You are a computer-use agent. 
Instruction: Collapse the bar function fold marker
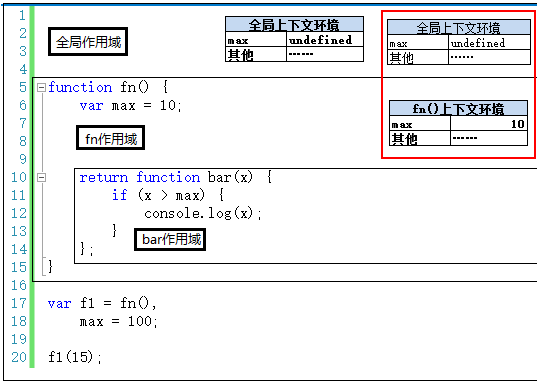(41, 177)
